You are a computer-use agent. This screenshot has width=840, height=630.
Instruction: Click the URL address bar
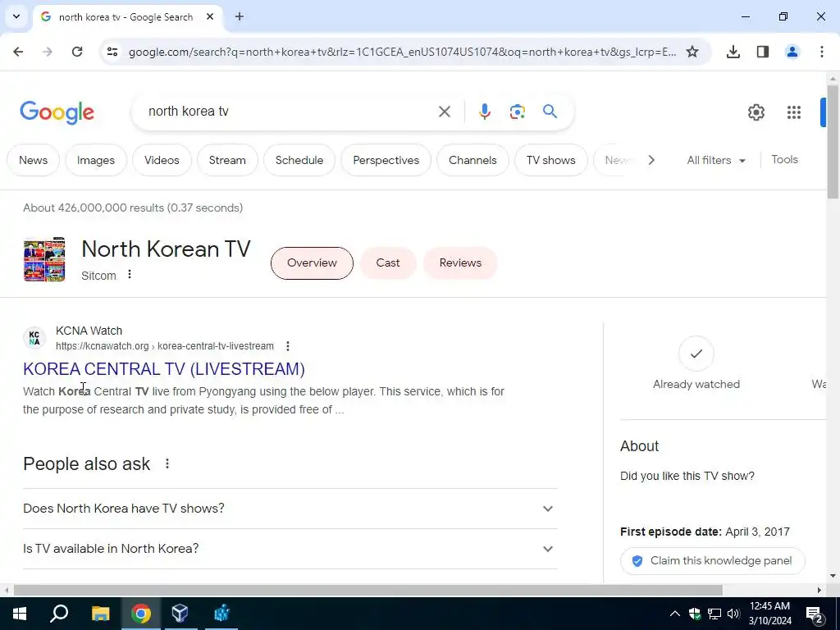click(x=402, y=52)
